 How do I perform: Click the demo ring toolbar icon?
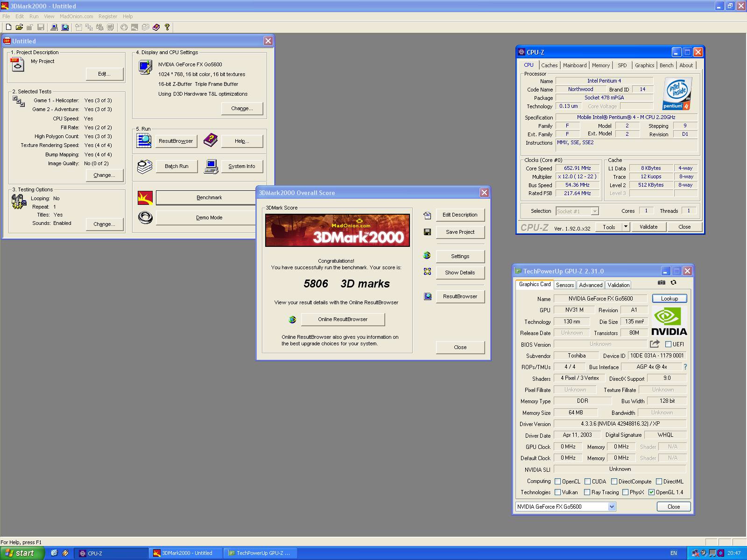[124, 27]
